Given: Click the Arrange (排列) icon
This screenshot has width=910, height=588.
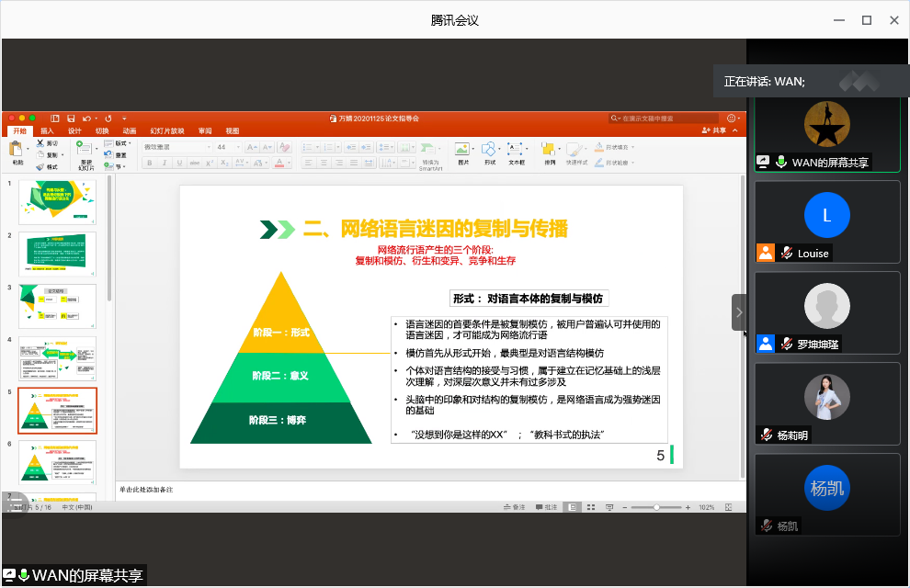Looking at the screenshot, I should click(x=550, y=150).
